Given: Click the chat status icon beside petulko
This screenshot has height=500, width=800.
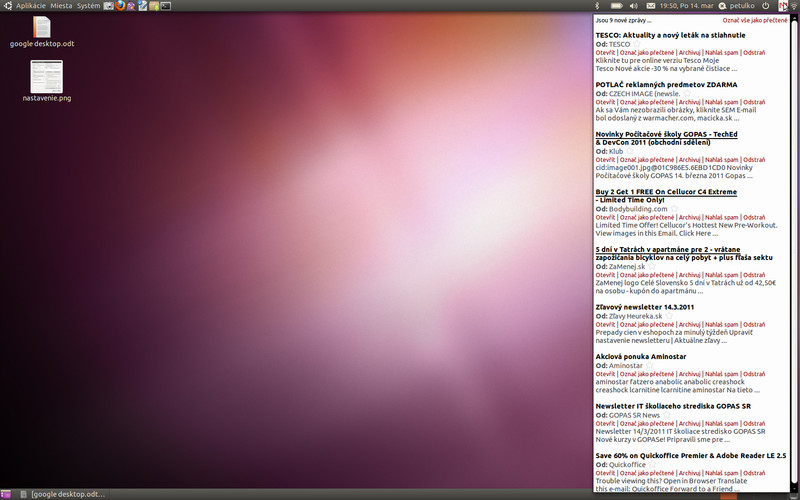Looking at the screenshot, I should (722, 6).
